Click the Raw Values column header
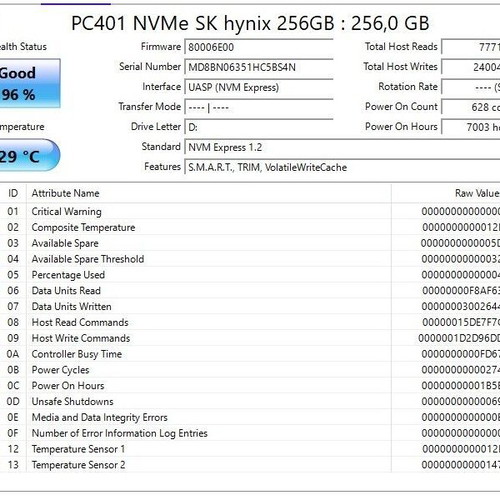This screenshot has width=500, height=500. coord(446,193)
